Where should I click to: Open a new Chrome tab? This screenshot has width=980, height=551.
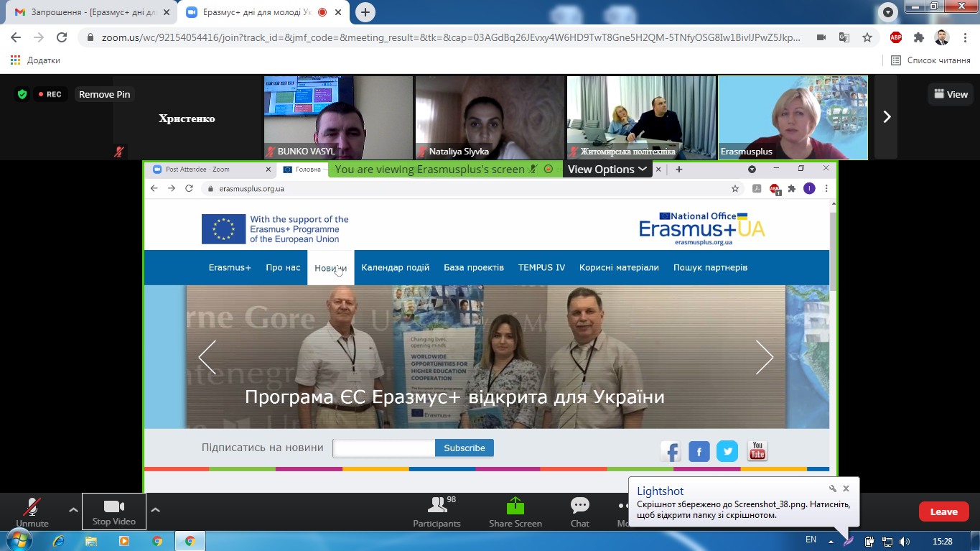click(x=366, y=12)
